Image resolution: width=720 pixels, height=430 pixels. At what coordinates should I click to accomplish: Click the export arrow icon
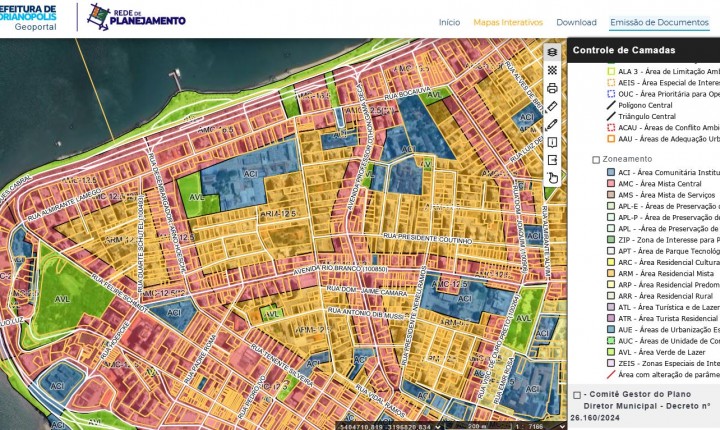552,160
